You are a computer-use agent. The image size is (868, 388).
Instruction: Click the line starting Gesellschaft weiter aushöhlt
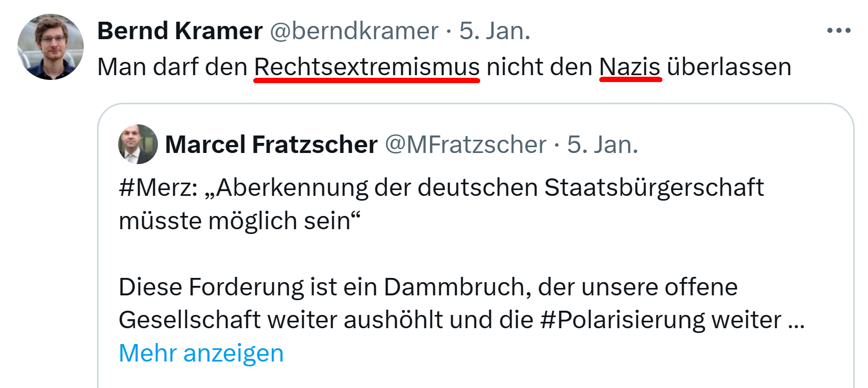[x=329, y=320]
